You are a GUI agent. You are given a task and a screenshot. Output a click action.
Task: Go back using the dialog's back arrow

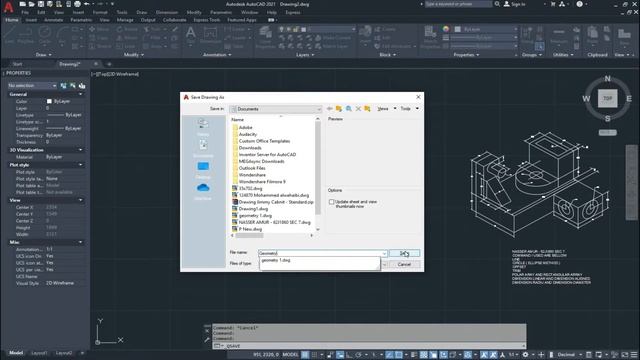(329, 109)
